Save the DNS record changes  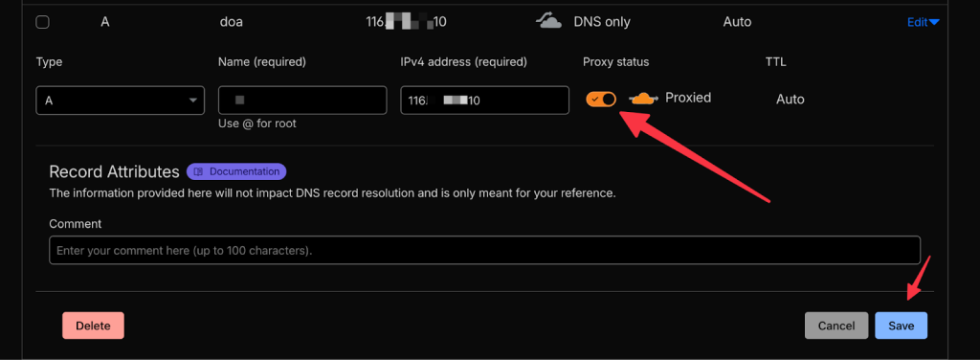pos(902,326)
